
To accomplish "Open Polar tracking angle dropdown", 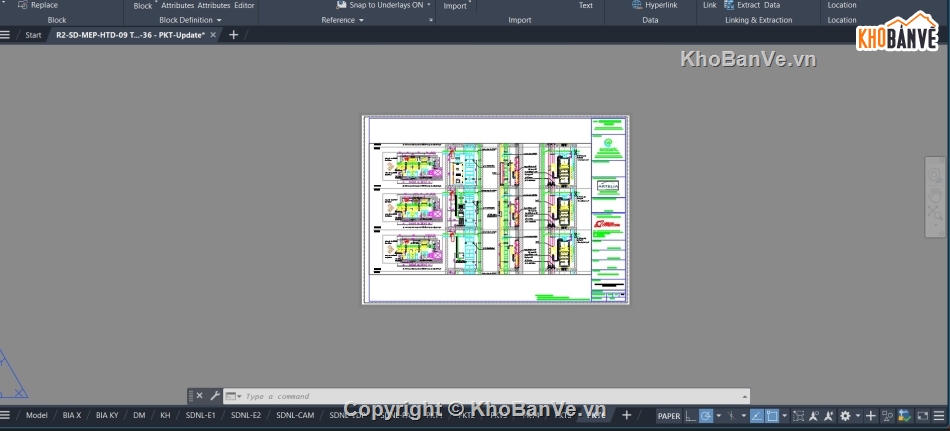I will point(719,416).
